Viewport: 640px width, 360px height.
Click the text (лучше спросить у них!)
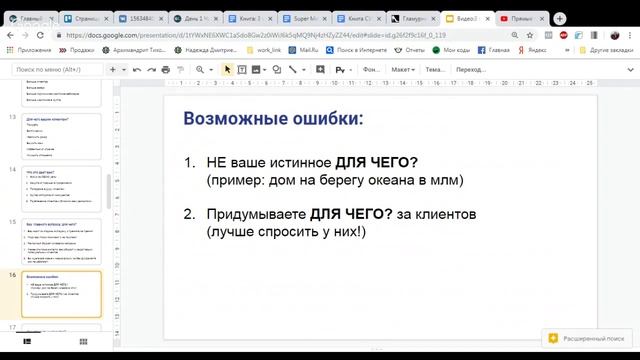[286, 232]
